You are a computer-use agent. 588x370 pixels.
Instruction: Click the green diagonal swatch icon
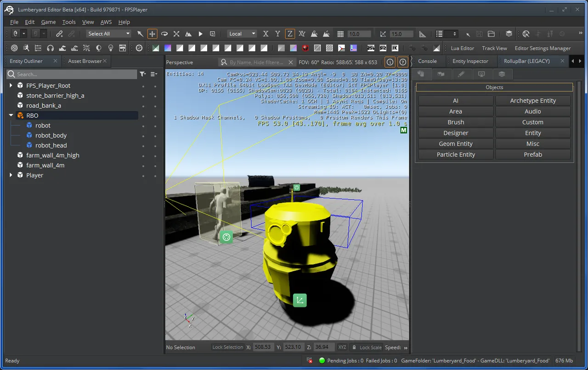click(x=156, y=48)
